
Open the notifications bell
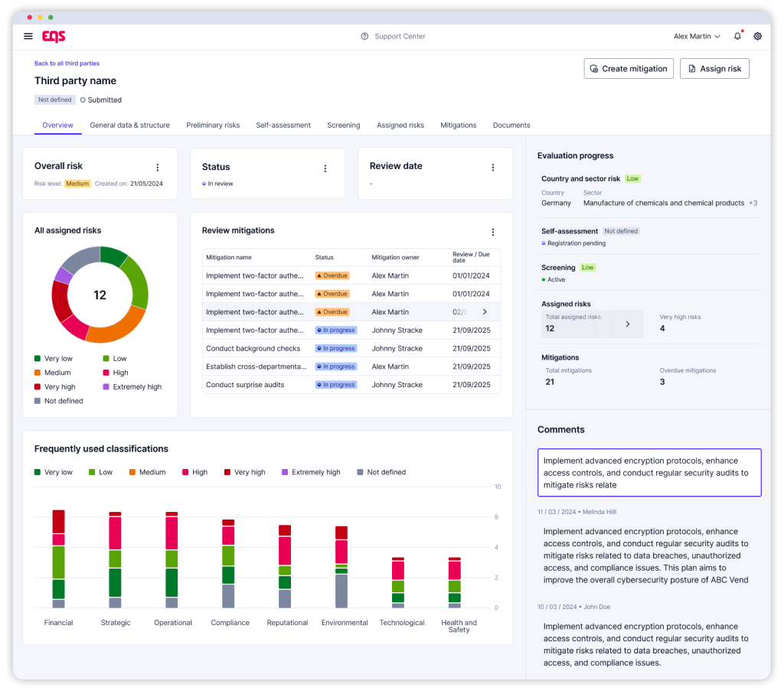pyautogui.click(x=737, y=36)
